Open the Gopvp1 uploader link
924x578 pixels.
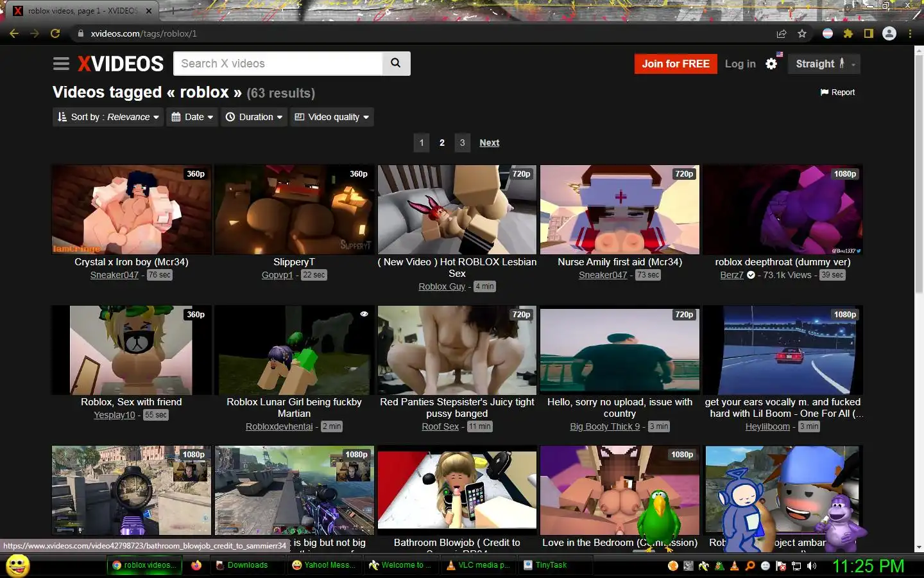pos(277,275)
